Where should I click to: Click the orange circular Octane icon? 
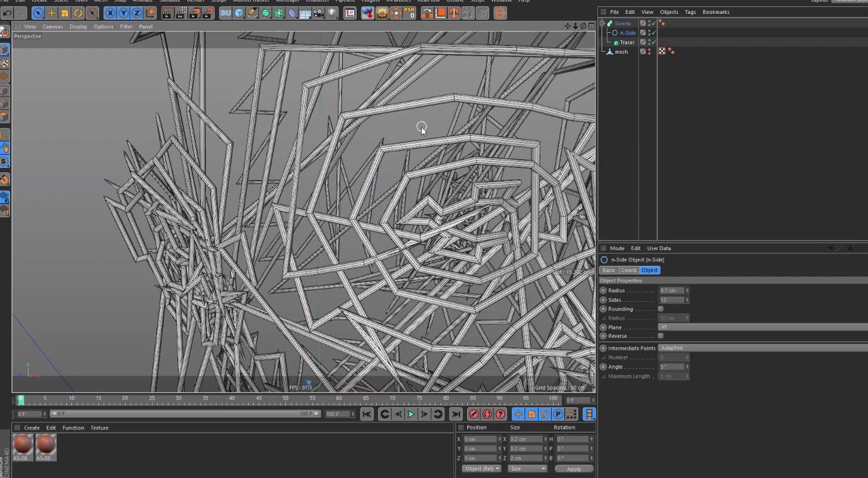point(500,13)
